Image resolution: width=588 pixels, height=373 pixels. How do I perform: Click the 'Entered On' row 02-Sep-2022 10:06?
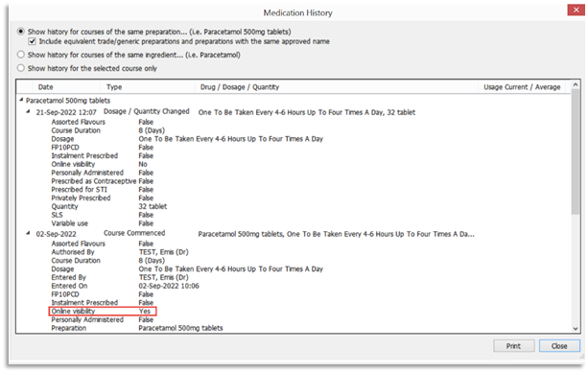click(x=126, y=286)
